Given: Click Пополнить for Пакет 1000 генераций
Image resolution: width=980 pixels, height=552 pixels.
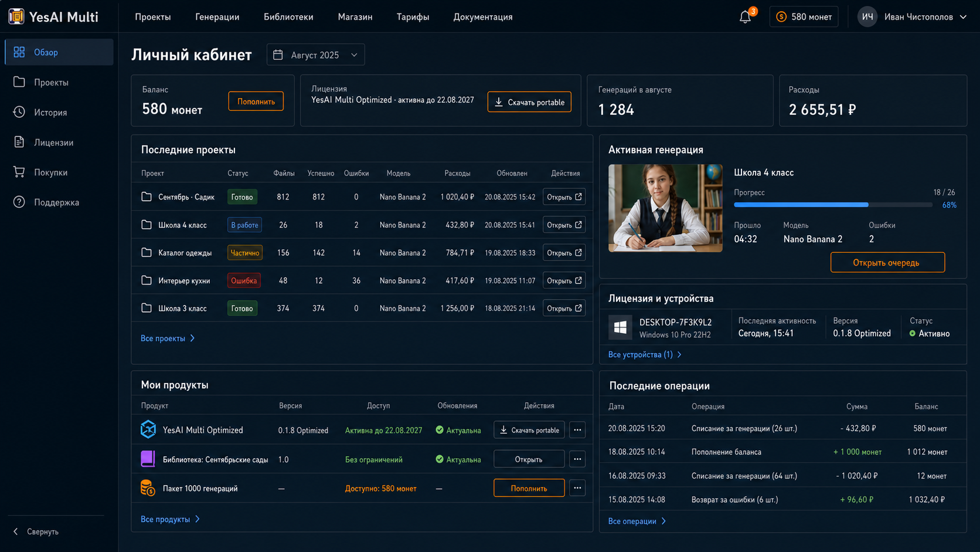Looking at the screenshot, I should (529, 488).
